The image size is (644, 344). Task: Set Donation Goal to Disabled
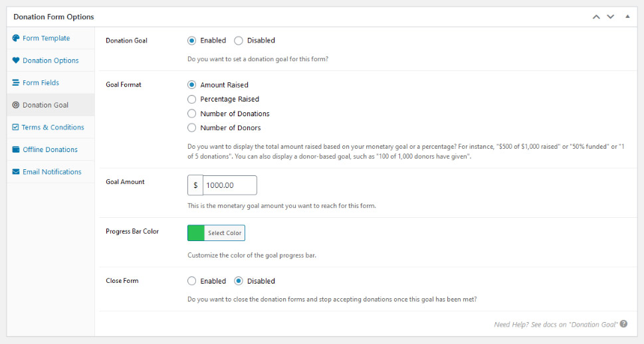point(239,41)
